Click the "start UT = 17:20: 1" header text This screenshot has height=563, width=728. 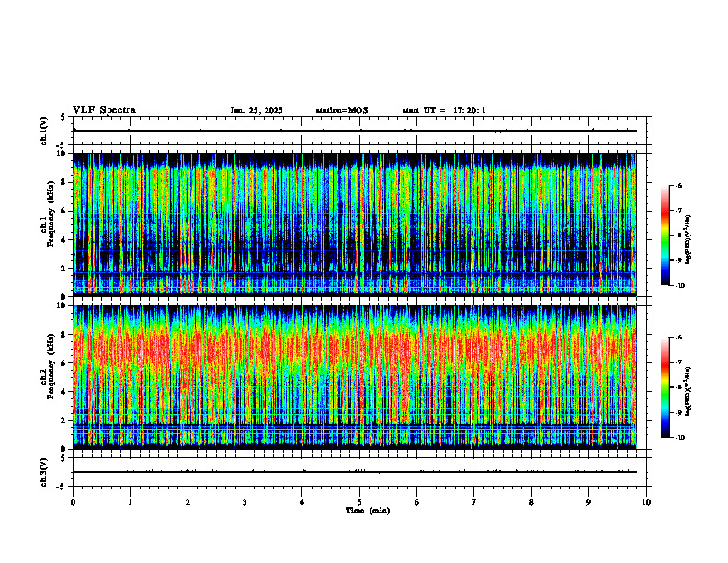[x=444, y=110]
